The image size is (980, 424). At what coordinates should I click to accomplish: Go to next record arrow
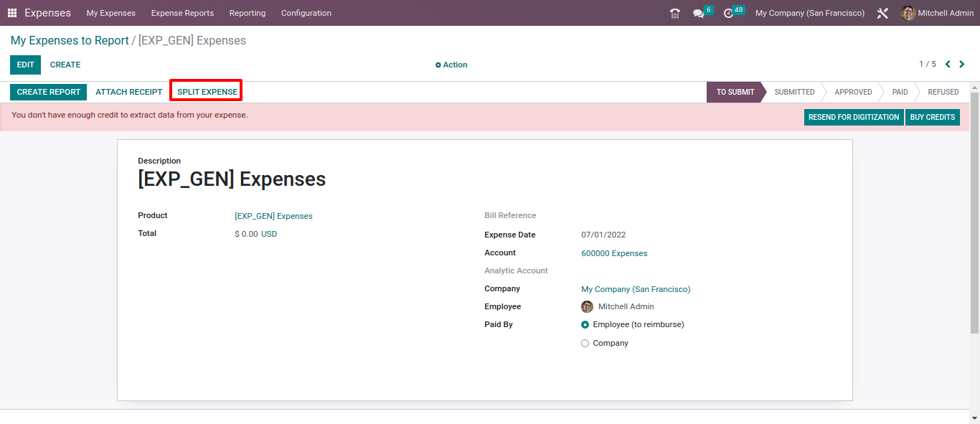click(962, 65)
